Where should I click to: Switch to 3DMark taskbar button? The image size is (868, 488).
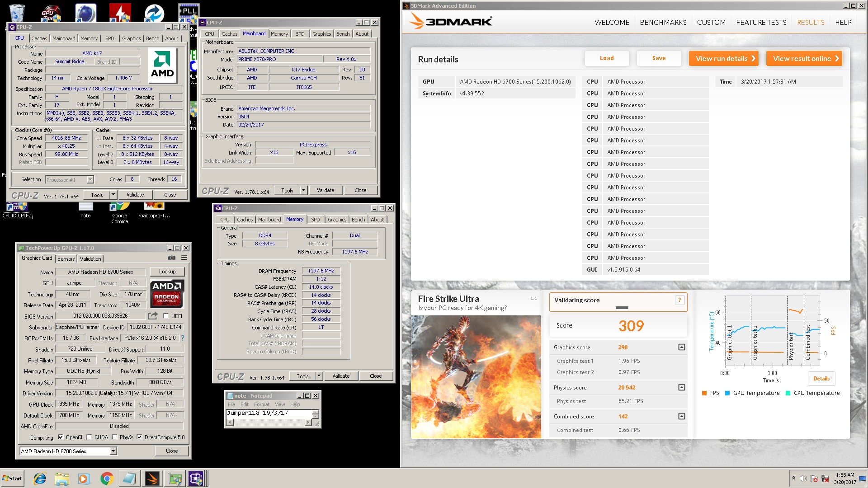click(152, 479)
